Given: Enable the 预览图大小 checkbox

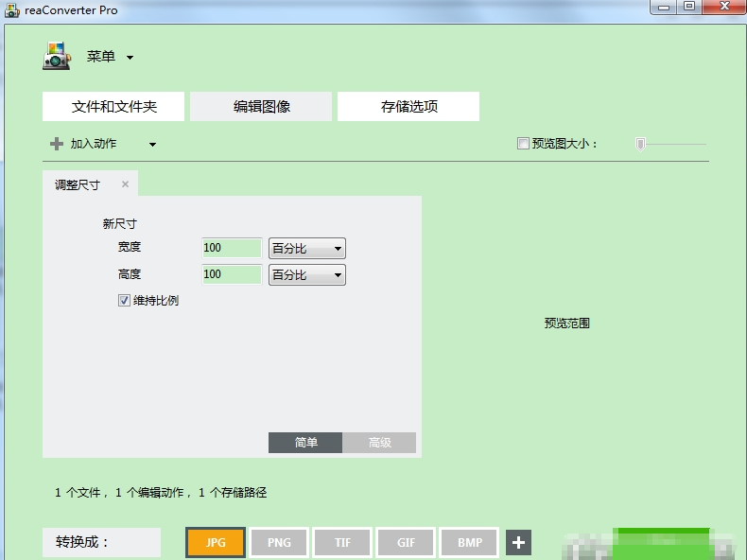Looking at the screenshot, I should pos(523,144).
